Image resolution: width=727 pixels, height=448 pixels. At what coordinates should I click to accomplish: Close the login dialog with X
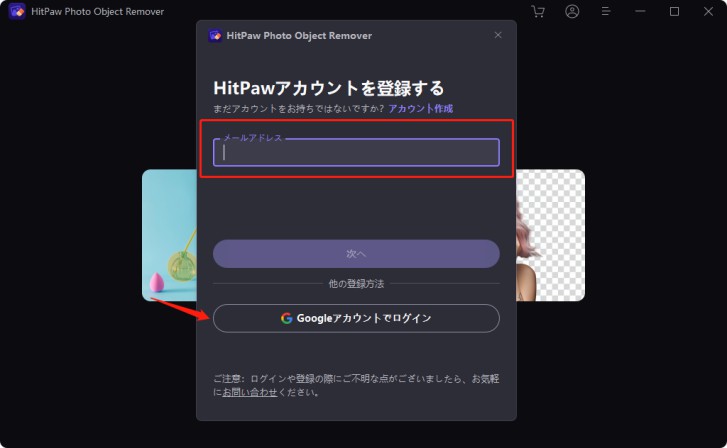(498, 35)
